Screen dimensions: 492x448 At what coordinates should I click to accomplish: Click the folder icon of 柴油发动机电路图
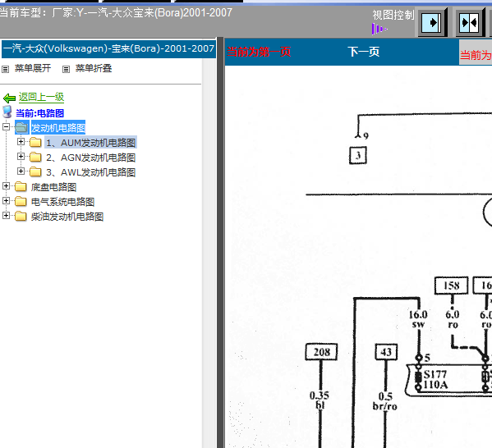21,216
